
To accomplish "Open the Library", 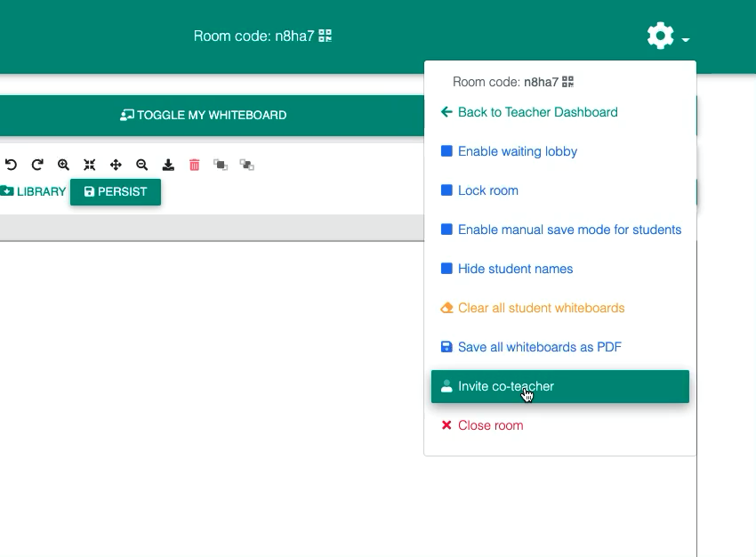I will coord(33,191).
